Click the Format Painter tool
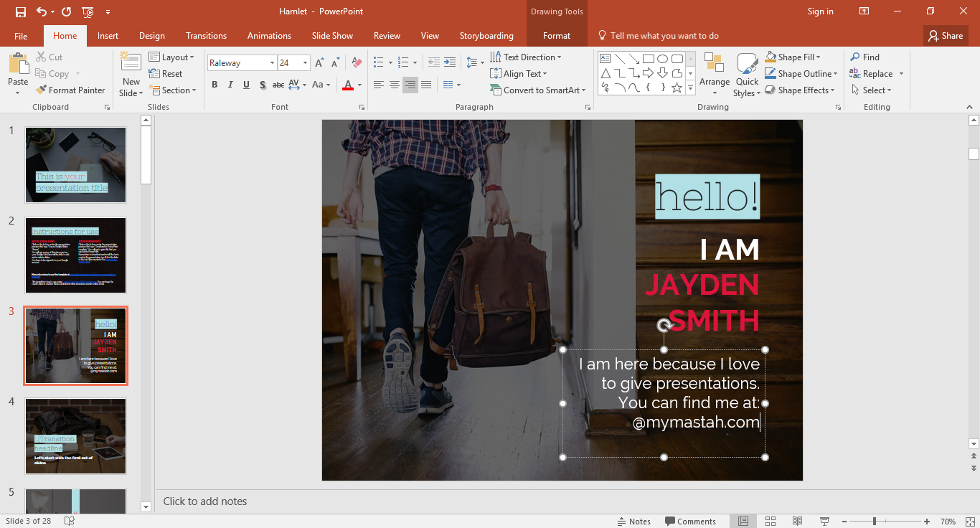 pyautogui.click(x=70, y=90)
